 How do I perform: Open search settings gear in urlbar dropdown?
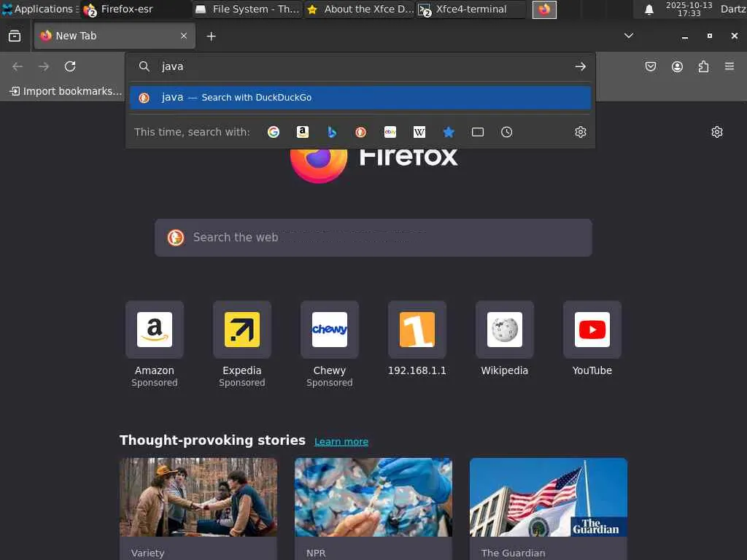pyautogui.click(x=580, y=132)
